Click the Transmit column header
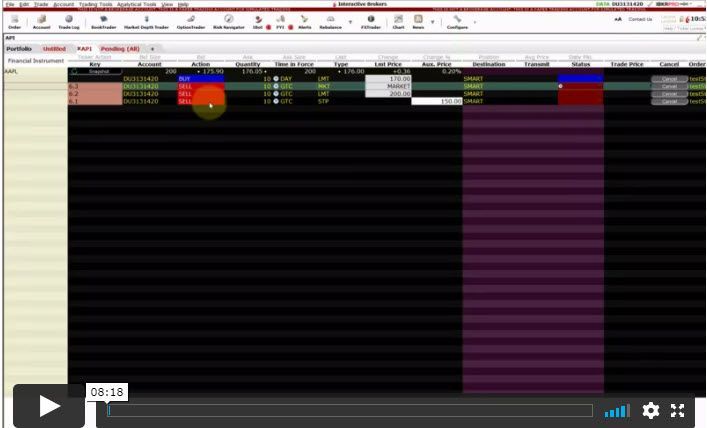Screen dimensions: 707x428 [x=537, y=64]
